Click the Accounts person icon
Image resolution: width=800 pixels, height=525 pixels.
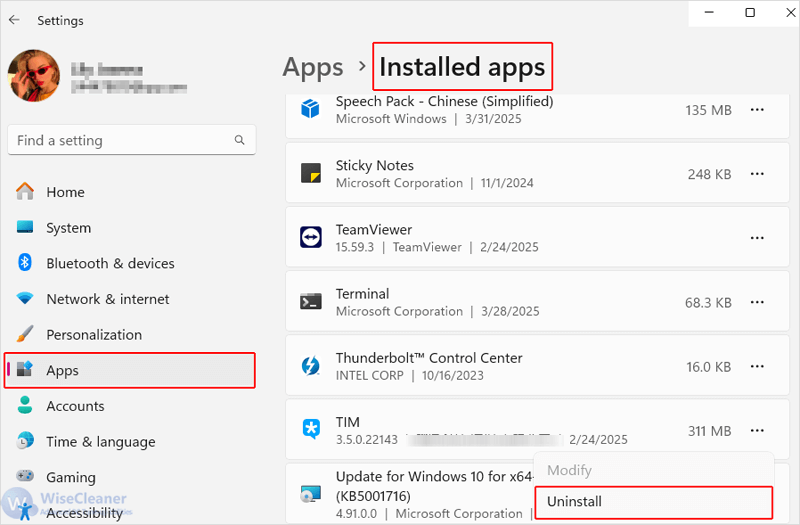(24, 405)
